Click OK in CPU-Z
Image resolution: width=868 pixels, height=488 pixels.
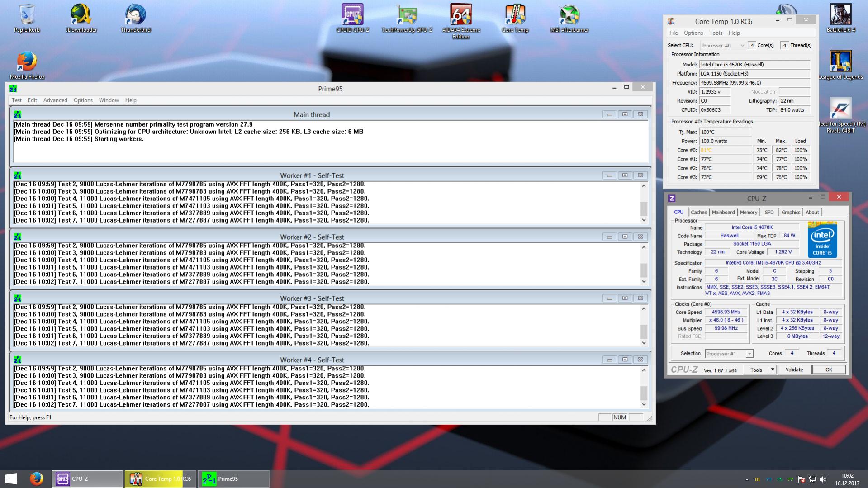pyautogui.click(x=829, y=370)
